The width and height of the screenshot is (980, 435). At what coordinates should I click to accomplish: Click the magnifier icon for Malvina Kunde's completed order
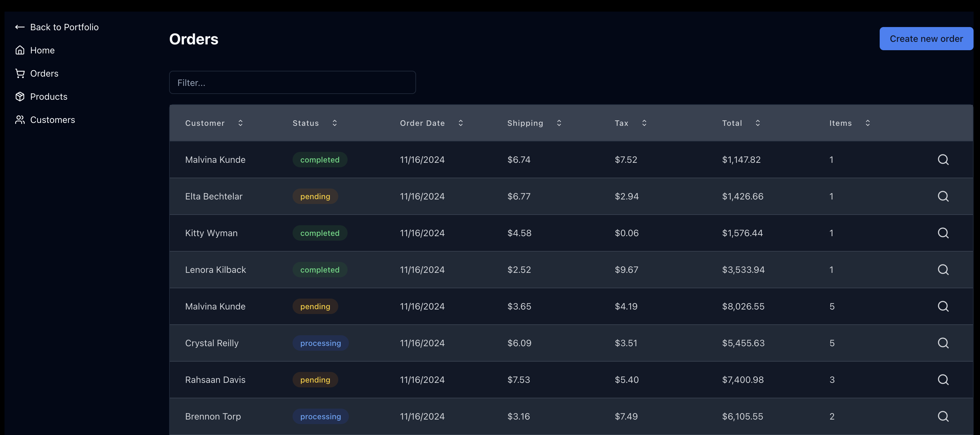tap(943, 160)
